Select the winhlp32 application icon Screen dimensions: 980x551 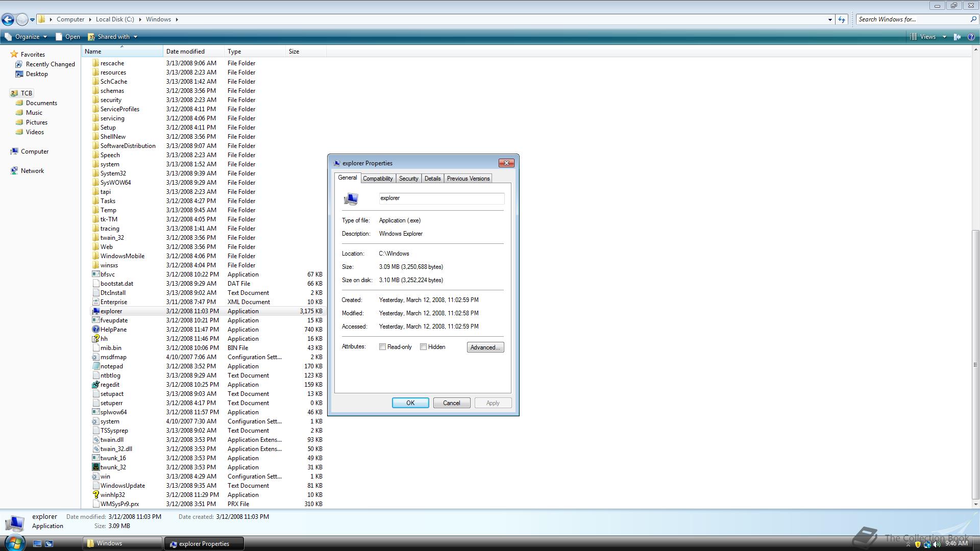(95, 495)
